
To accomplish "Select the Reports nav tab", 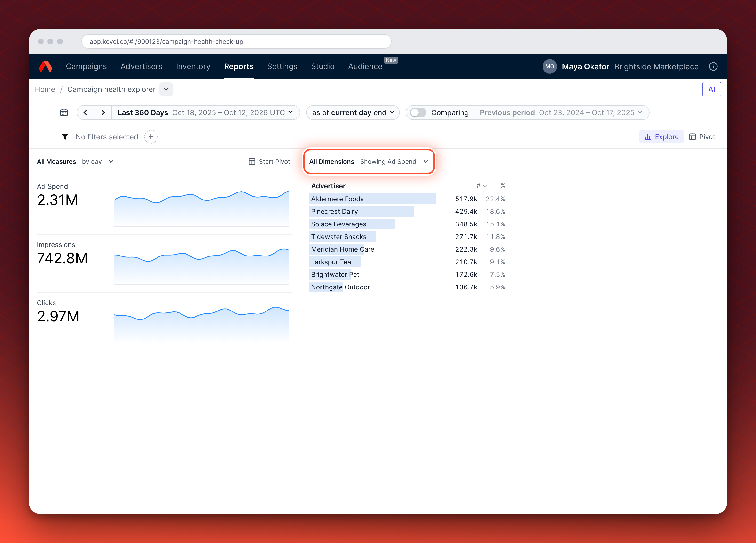I will 239,67.
